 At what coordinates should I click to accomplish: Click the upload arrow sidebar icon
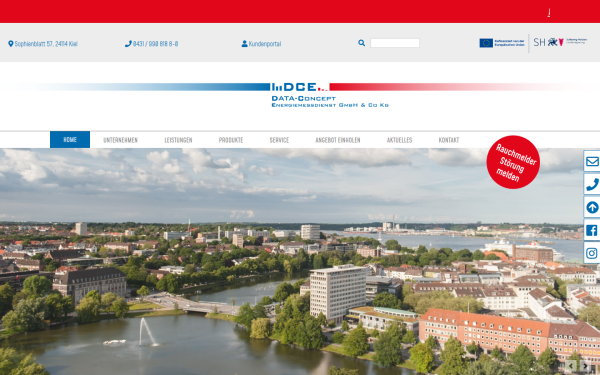(592, 207)
